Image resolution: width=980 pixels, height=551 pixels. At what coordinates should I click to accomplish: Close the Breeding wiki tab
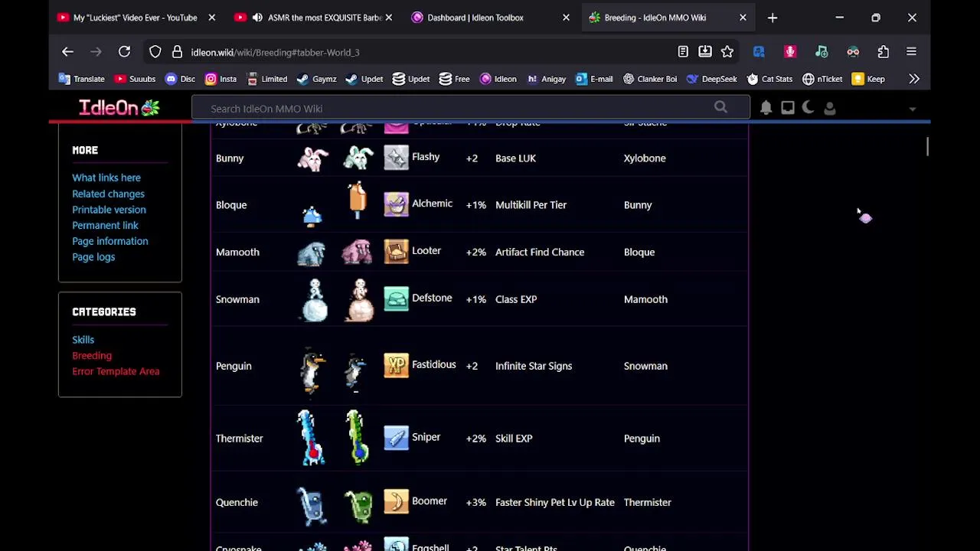coord(743,18)
